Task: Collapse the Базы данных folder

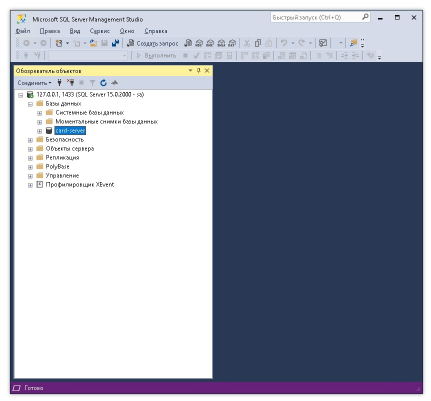Action: pos(30,104)
